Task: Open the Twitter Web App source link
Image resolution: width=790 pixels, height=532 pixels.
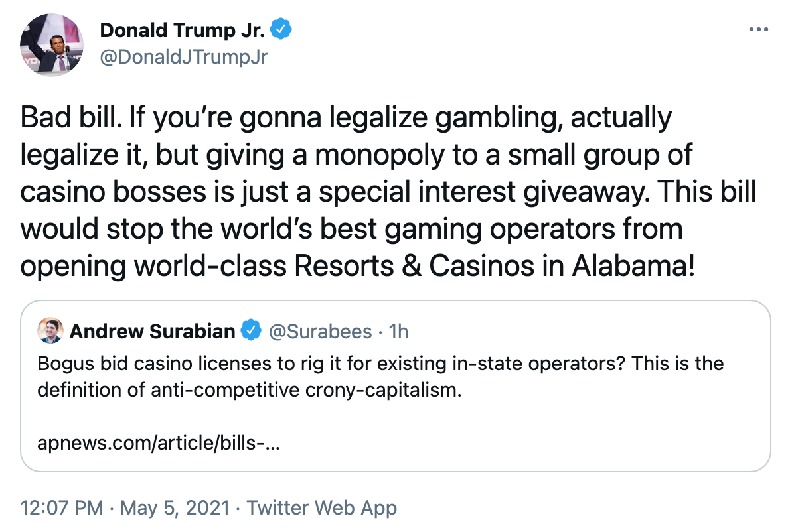Action: pos(322,509)
